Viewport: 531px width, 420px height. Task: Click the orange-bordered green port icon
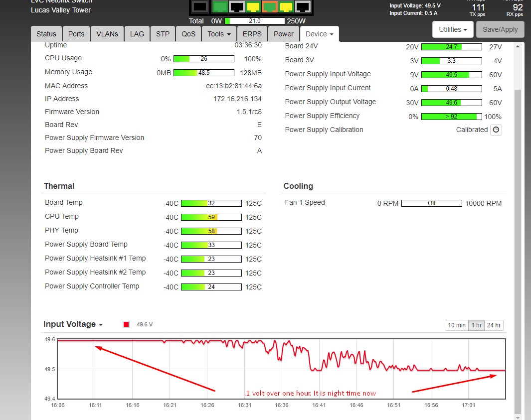click(270, 7)
